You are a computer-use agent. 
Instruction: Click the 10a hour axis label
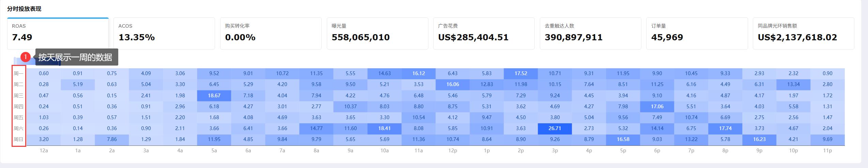(384, 151)
